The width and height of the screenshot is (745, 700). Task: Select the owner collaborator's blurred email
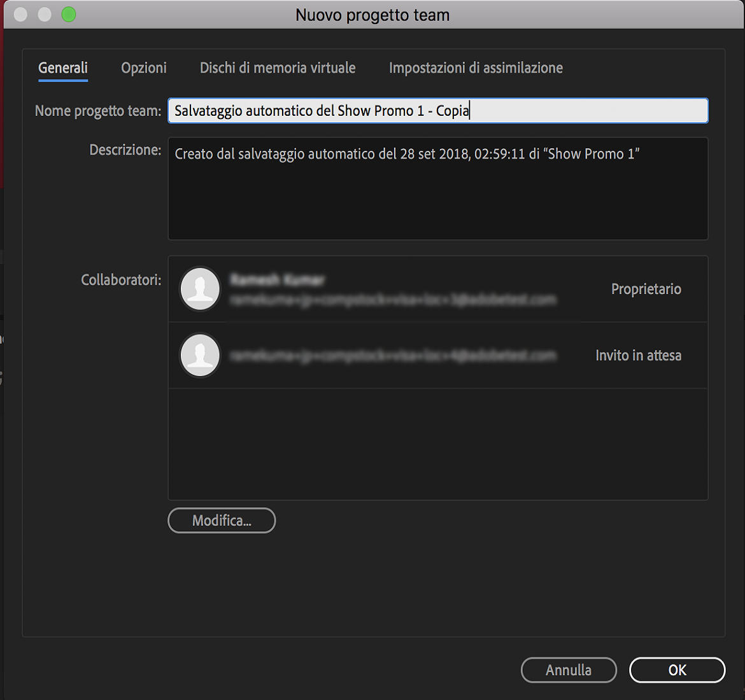393,300
